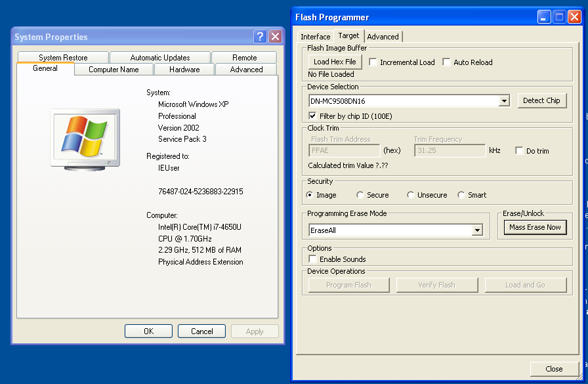Click the Trim Frequency field showing 31.25
Image resolution: width=588 pixels, height=384 pixels.
click(450, 150)
